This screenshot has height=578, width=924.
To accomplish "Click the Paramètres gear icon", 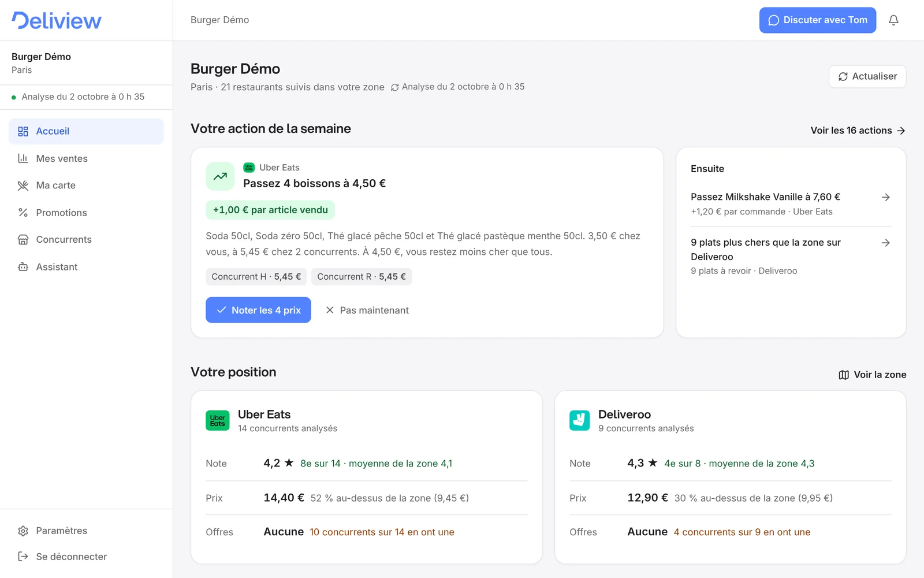I will tap(23, 531).
